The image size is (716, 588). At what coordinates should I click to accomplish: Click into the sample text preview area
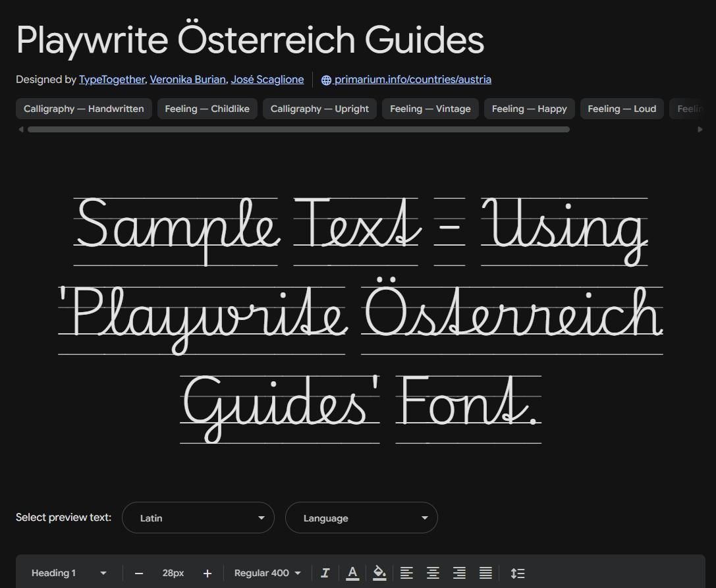pos(361,319)
